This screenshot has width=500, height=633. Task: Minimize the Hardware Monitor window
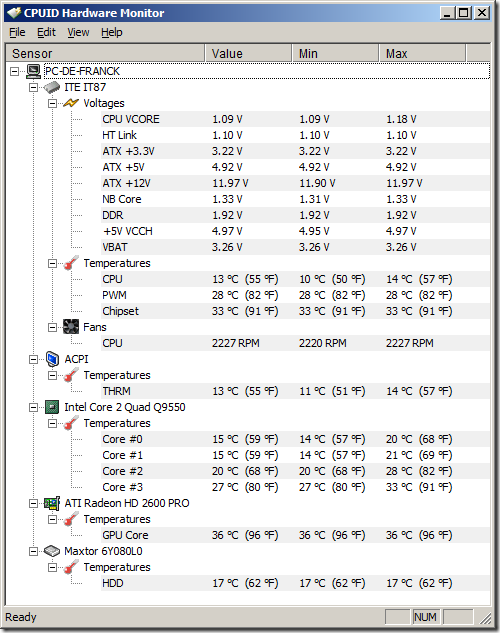point(447,13)
